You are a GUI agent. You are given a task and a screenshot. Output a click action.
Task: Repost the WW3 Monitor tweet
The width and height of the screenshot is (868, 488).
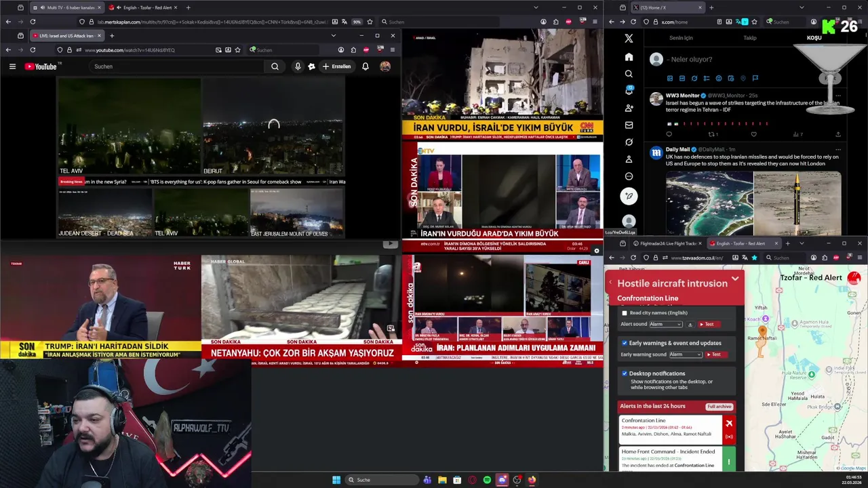tap(711, 134)
